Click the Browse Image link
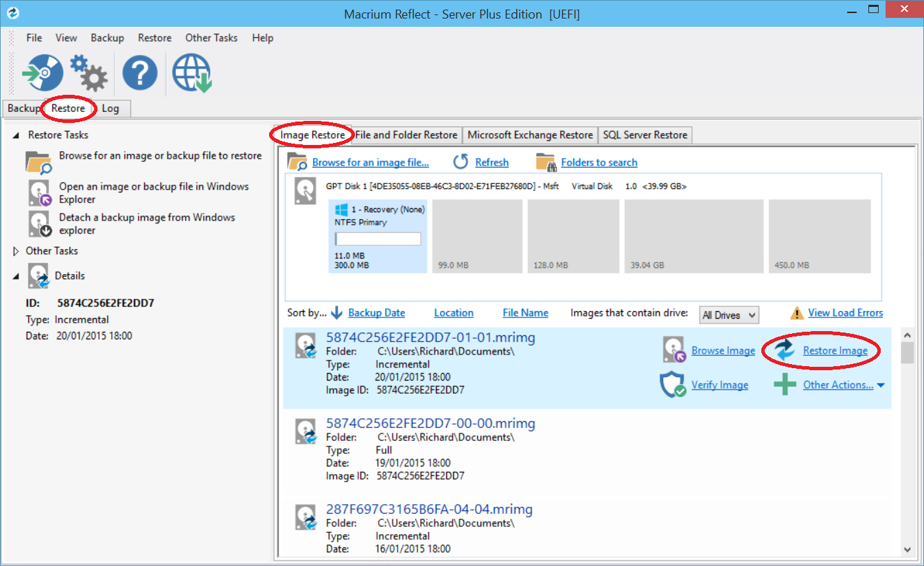The height and width of the screenshot is (566, 924). coord(724,350)
